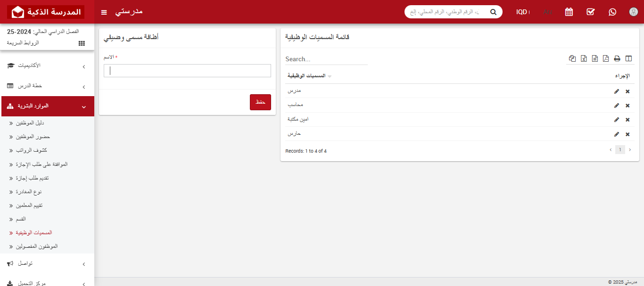644x286 pixels.
Task: Copy the table data with the copy icon
Action: [x=572, y=58]
